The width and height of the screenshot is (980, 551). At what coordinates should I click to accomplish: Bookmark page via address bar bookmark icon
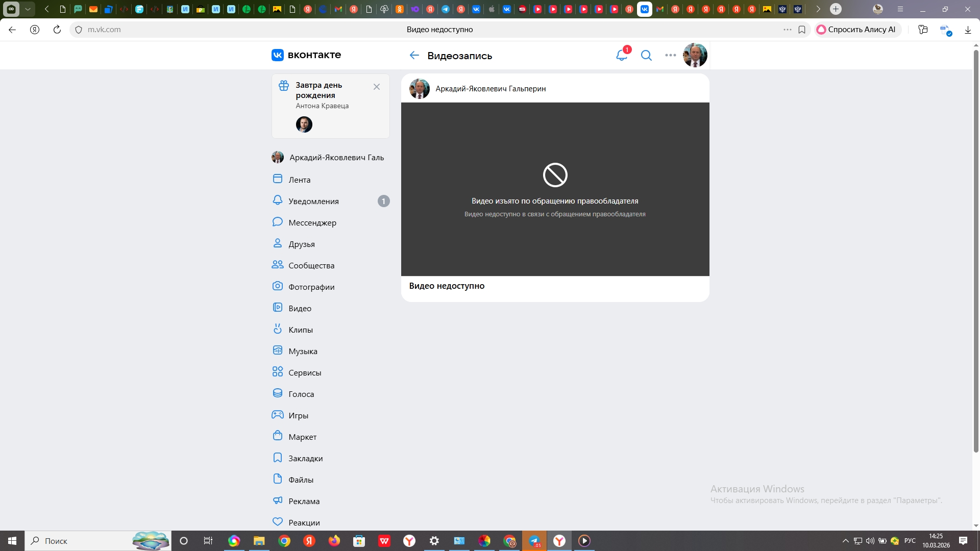pos(802,30)
